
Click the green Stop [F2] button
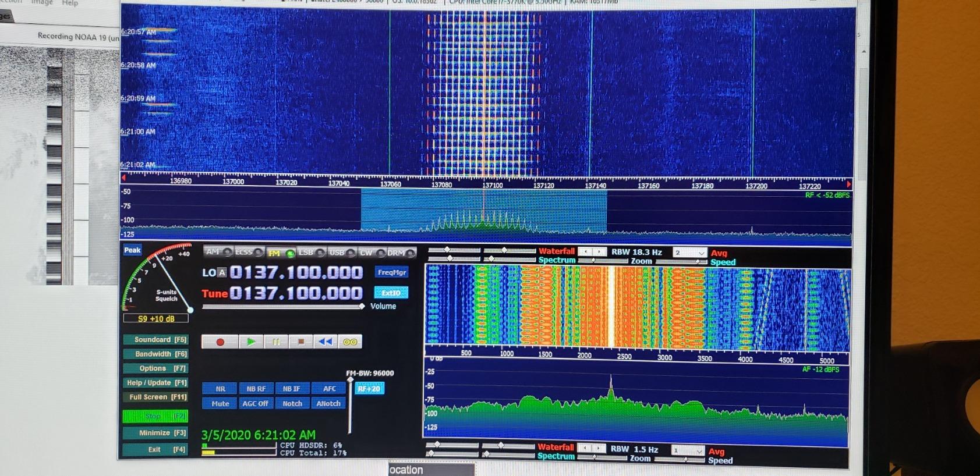[155, 416]
